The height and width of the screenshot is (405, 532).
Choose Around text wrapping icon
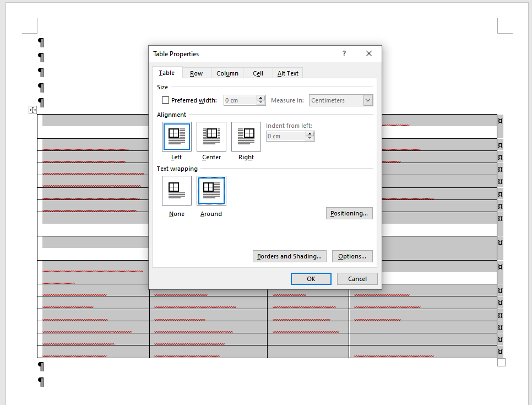pyautogui.click(x=211, y=191)
